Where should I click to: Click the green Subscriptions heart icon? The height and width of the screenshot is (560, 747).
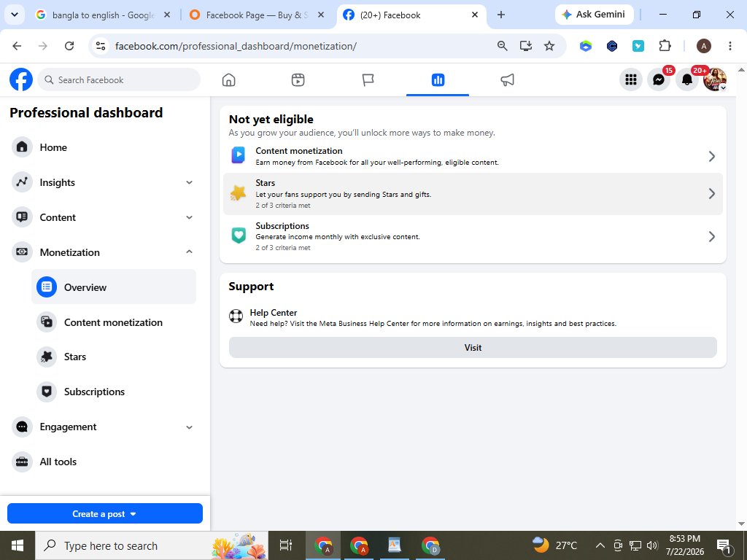click(x=239, y=236)
